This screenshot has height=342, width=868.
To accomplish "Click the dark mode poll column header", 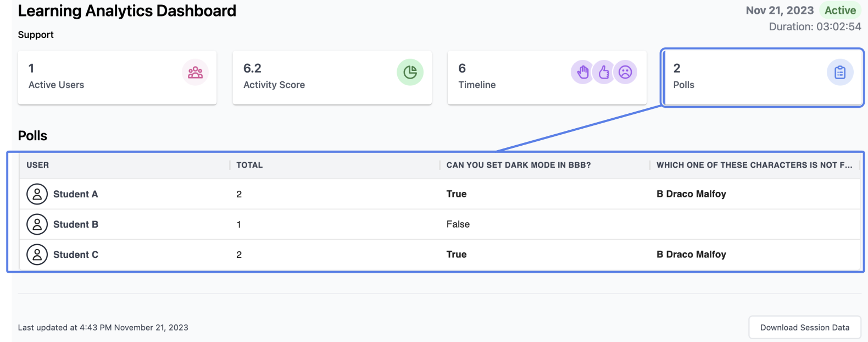I will [519, 165].
